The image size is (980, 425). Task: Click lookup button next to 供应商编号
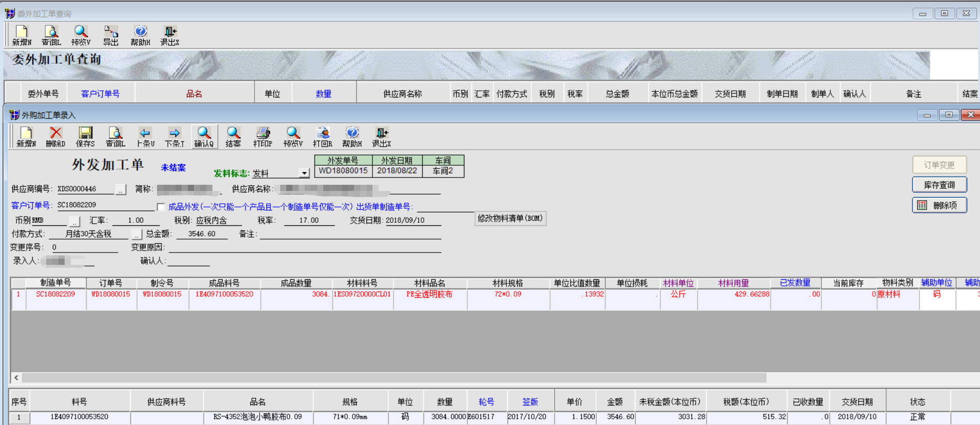click(x=121, y=189)
